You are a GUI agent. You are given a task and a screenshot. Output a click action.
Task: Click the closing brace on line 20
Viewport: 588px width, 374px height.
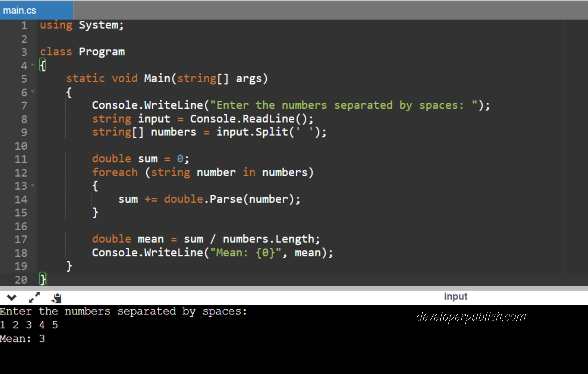42,279
